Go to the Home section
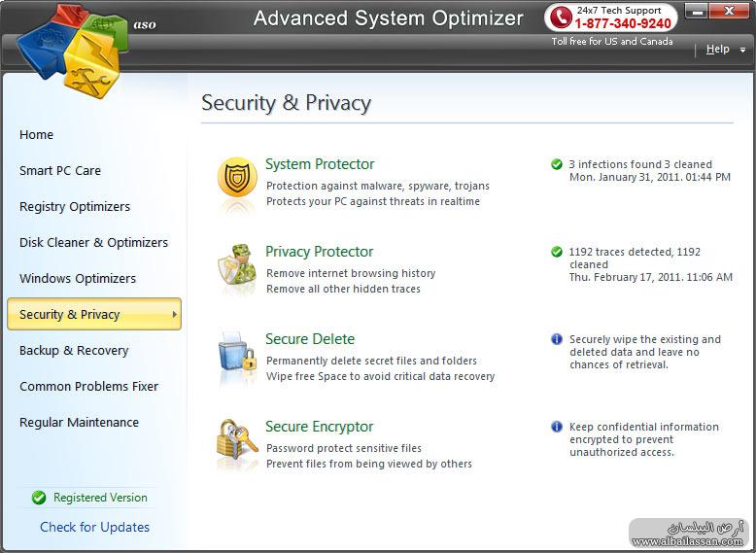756x553 pixels. pos(36,134)
